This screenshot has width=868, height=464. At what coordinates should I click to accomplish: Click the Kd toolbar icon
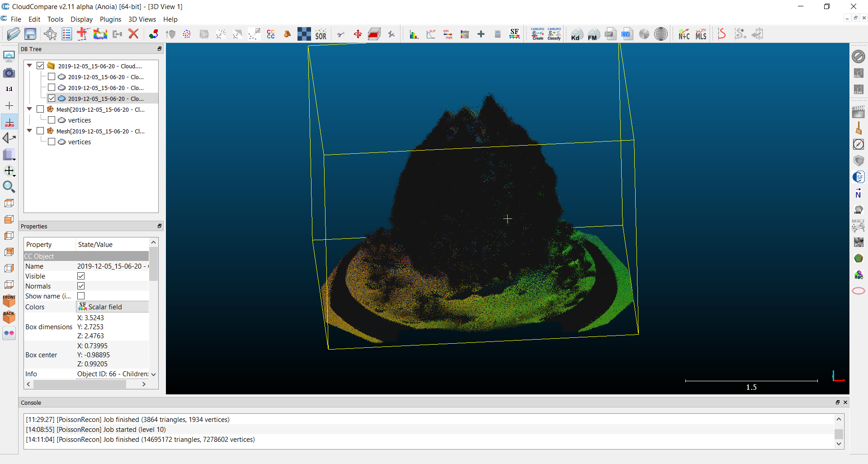(576, 34)
